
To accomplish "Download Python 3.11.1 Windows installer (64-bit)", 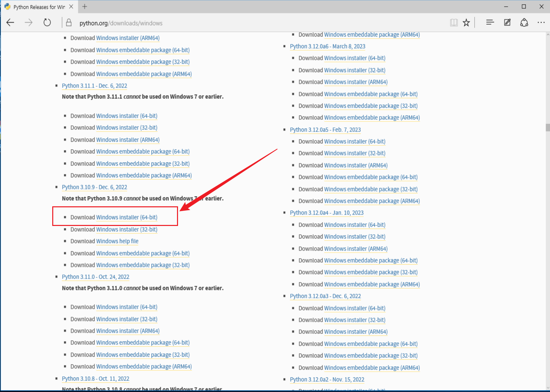I will [127, 116].
